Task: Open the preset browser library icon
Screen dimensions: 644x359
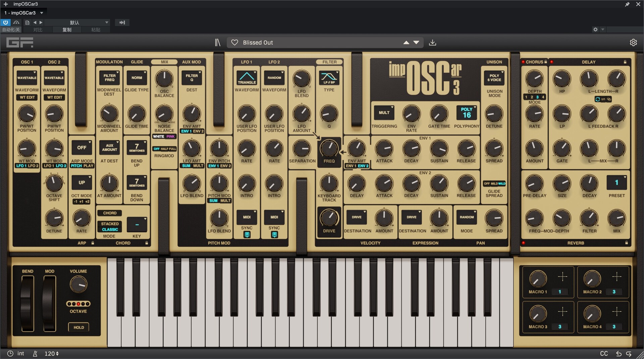Action: pos(217,43)
